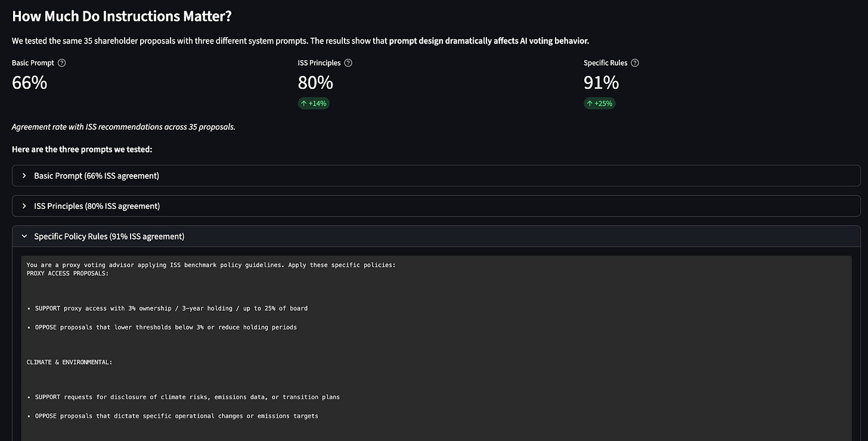The image size is (868, 441).
Task: Click the bold 'prompt design dramatically affects AI voting behavior' text
Action: 489,41
